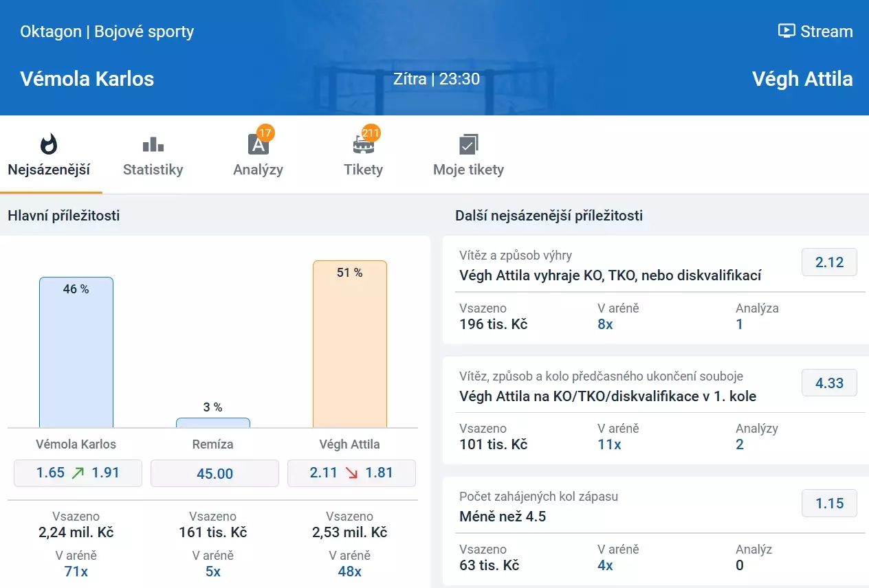Bet on Remíza at odds 45.00
Viewport: 869px width, 588px height.
(214, 473)
